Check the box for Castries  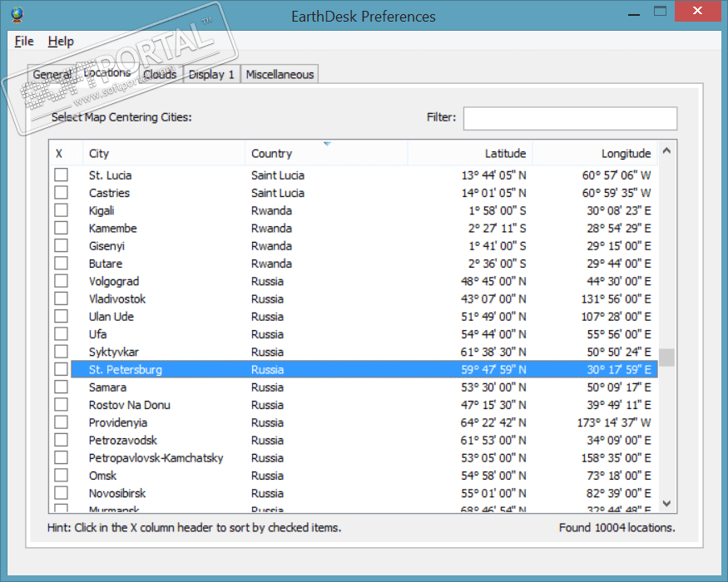61,193
